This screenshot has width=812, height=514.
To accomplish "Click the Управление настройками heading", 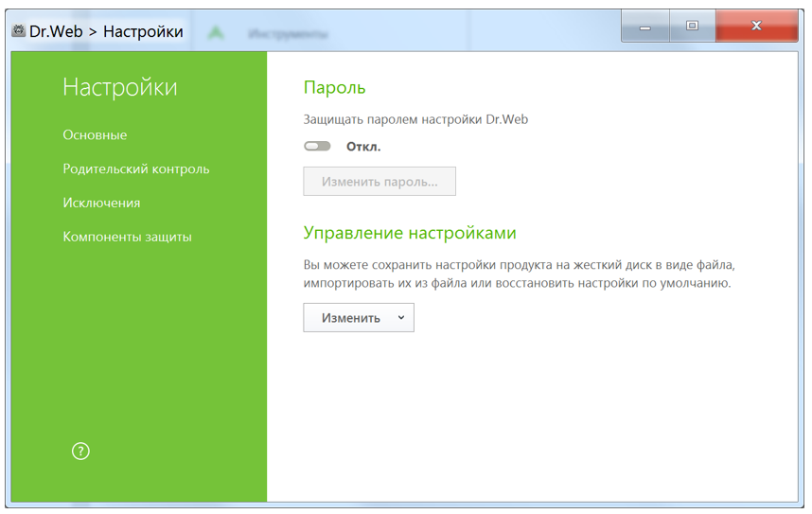I will pos(410,233).
